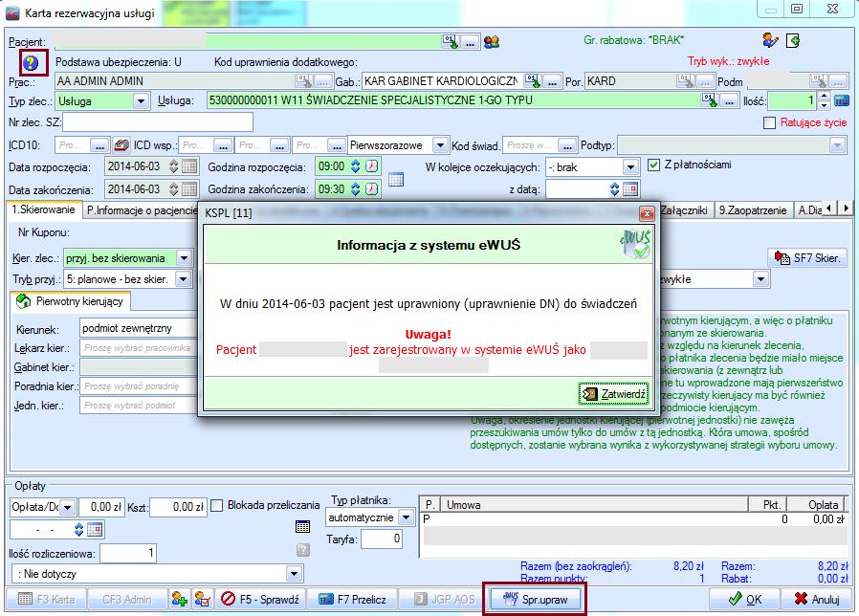Open calculator icon next to Ilość field
The width and height of the screenshot is (859, 616).
pos(842,100)
